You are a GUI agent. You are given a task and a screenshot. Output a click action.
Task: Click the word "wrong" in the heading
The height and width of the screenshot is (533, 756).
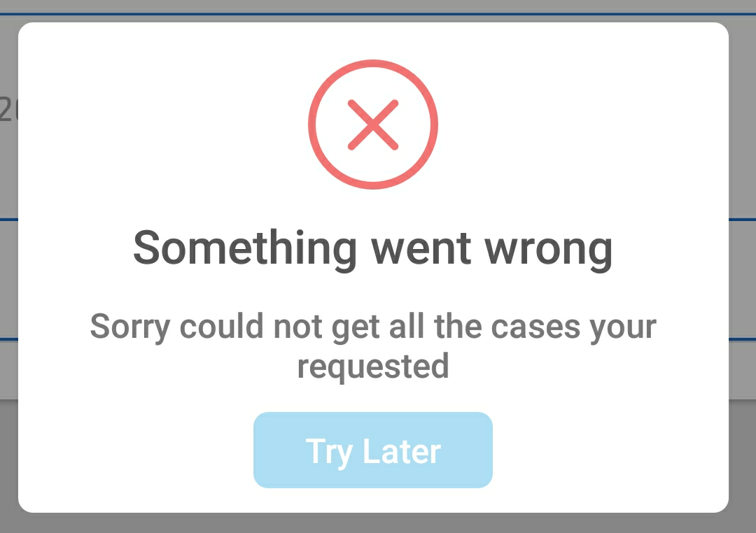click(x=549, y=250)
